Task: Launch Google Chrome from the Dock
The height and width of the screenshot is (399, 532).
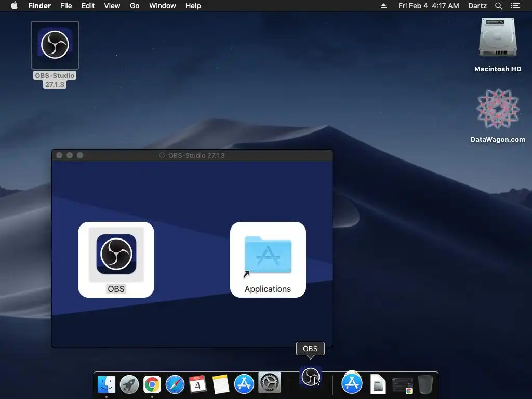Action: pos(152,384)
